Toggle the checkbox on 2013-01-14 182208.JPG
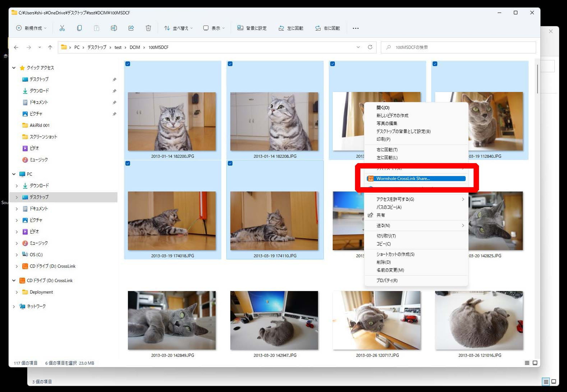Screen dimensions: 567x392 (x=230, y=64)
